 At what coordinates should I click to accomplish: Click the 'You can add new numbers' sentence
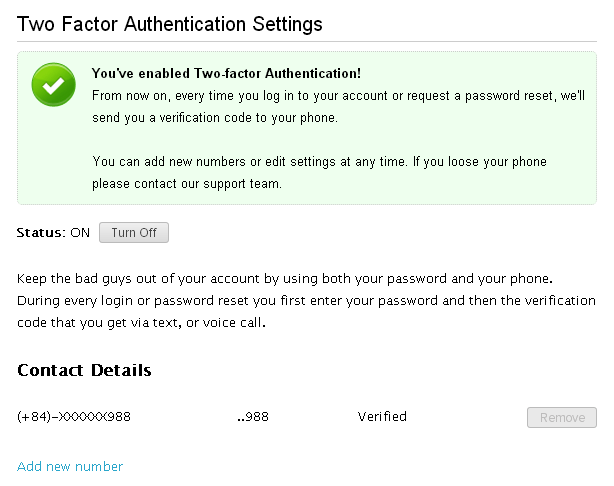pos(249,161)
